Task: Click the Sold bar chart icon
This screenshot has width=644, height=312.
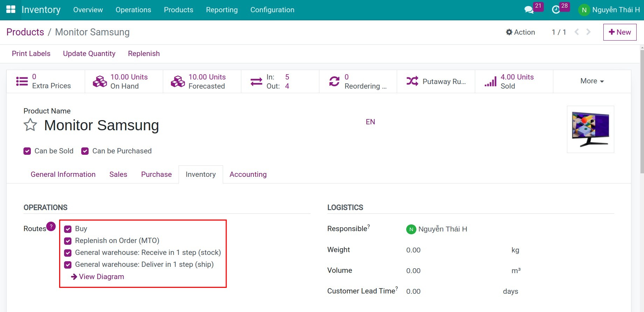Action: [x=491, y=81]
